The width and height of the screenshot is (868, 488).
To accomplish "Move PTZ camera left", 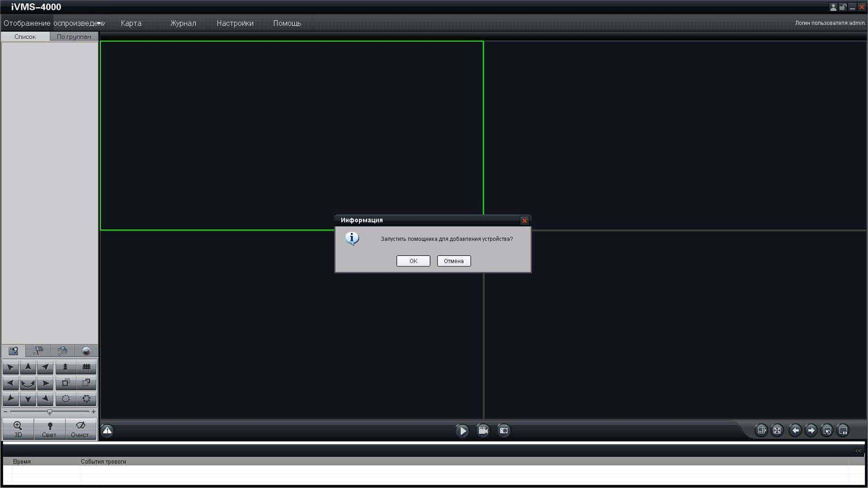I will pyautogui.click(x=10, y=383).
